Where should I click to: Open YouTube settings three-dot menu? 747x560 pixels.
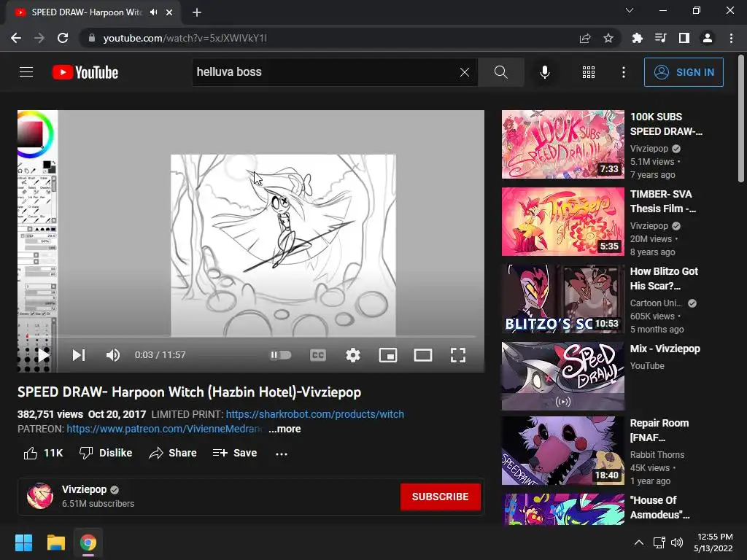624,72
